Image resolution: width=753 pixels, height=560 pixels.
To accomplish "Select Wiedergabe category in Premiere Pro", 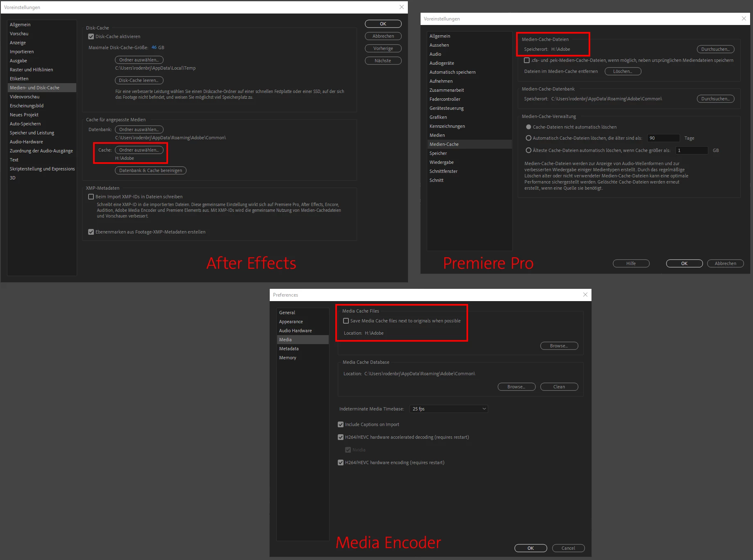I will tap(469, 162).
